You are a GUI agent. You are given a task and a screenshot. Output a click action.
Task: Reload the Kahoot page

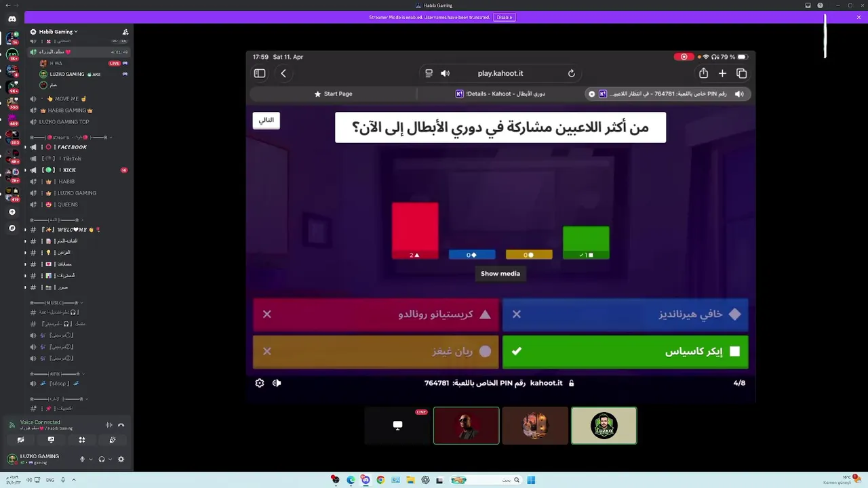572,73
